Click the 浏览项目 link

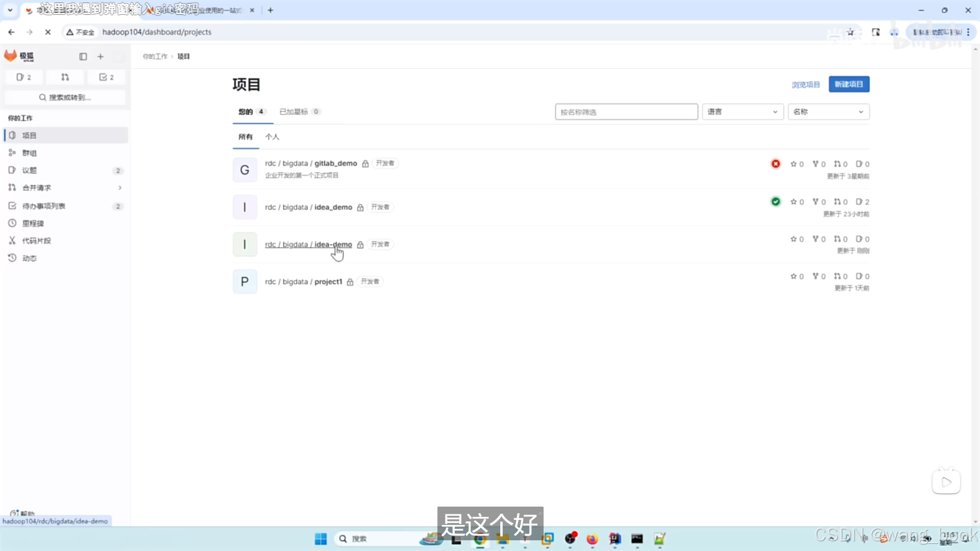click(x=805, y=85)
